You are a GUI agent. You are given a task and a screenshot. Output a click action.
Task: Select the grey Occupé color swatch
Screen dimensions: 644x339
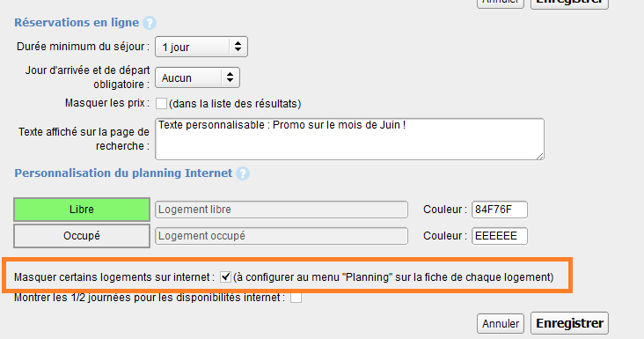[x=82, y=236]
